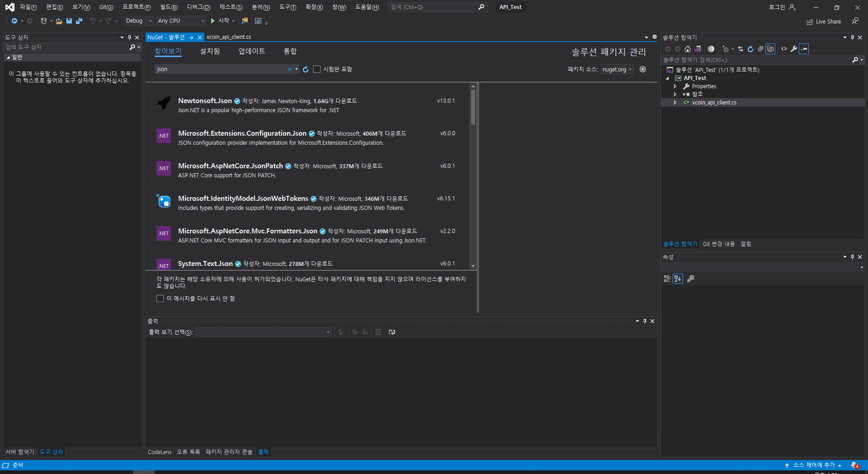
Task: Toggle auto-hide pin on Output panel
Action: pyautogui.click(x=645, y=321)
